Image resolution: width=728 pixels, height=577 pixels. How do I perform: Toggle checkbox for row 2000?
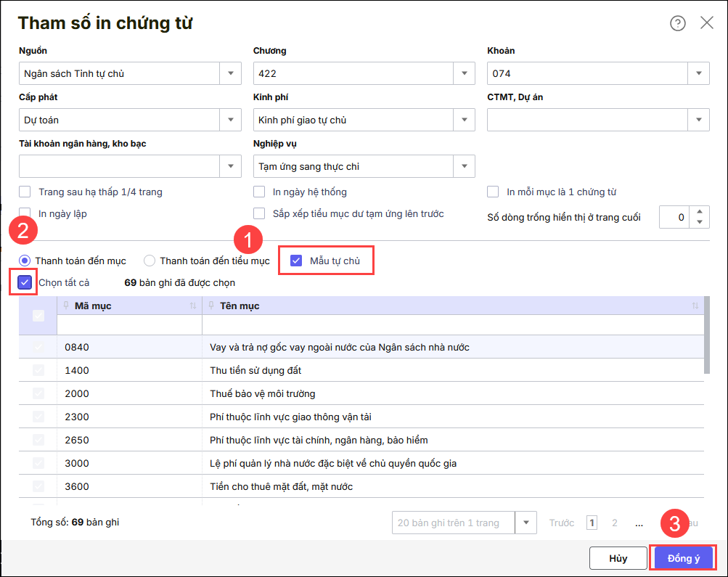(x=38, y=393)
